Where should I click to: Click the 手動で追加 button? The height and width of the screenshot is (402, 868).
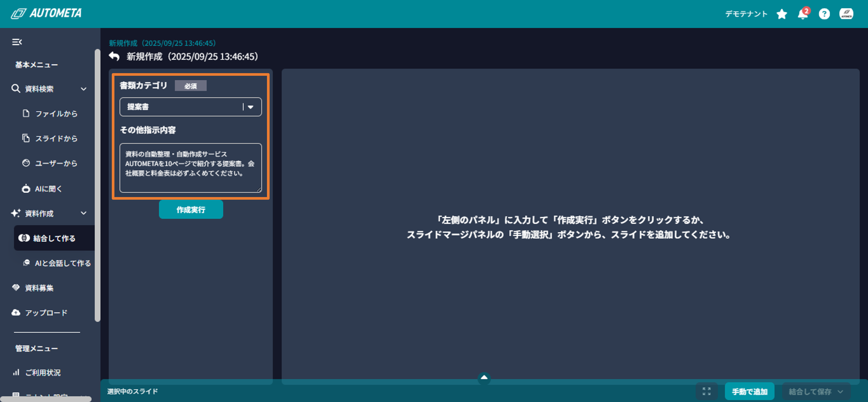pyautogui.click(x=749, y=391)
